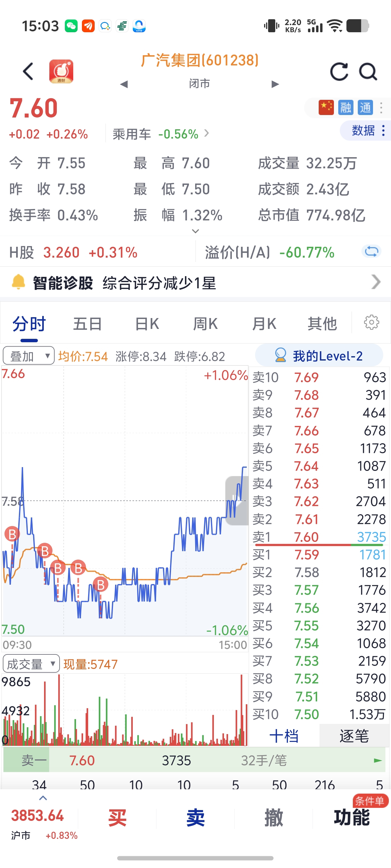Select 买10 price 7.50 row
Viewport: 391px width, 868px height.
[x=319, y=714]
